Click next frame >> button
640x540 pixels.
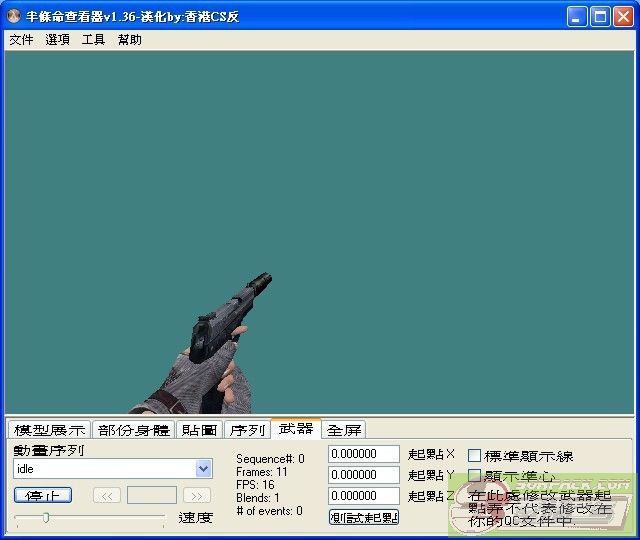[x=197, y=495]
